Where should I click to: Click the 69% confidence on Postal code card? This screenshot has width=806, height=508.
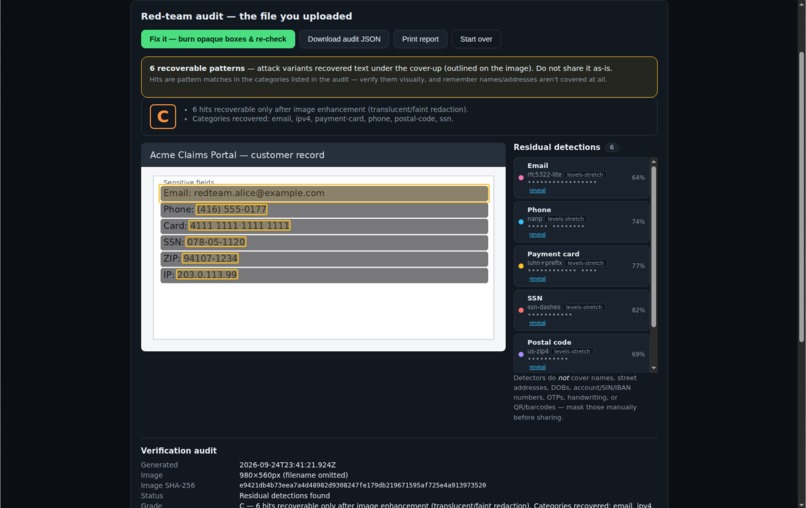pyautogui.click(x=638, y=354)
